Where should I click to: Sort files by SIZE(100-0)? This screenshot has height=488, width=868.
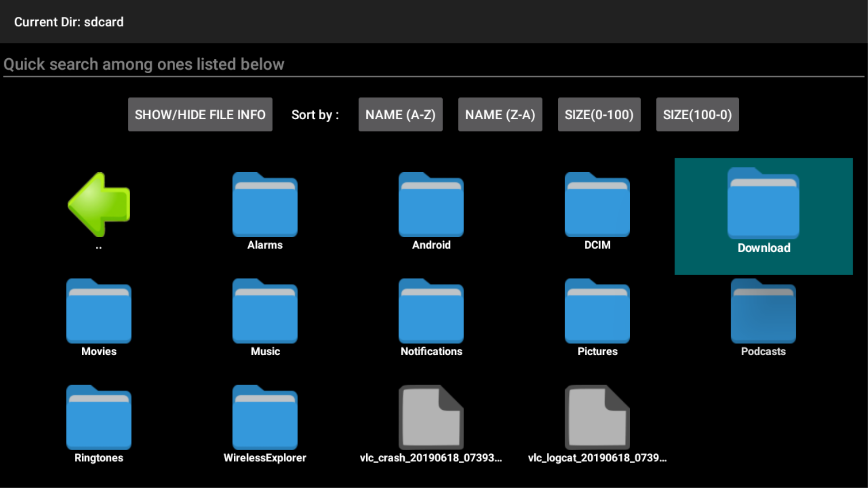697,114
